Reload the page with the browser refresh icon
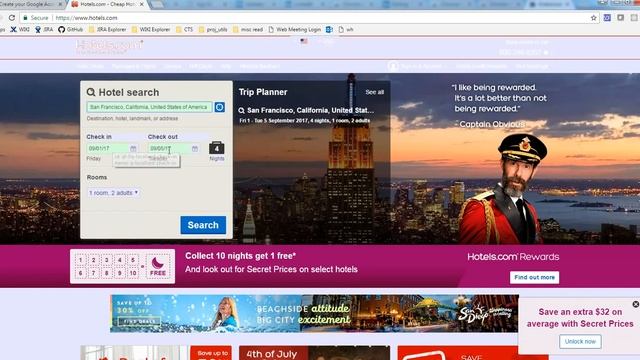Image resolution: width=640 pixels, height=360 pixels. click(x=12, y=18)
